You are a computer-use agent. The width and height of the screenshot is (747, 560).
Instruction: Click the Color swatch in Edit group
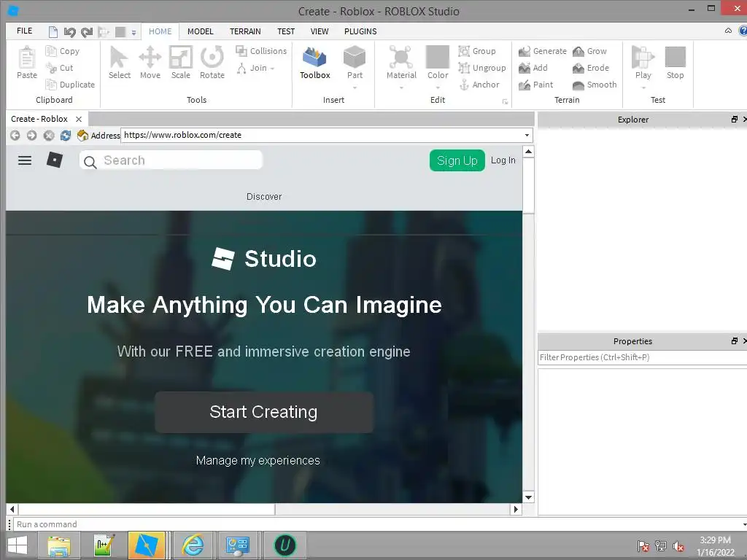(438, 57)
